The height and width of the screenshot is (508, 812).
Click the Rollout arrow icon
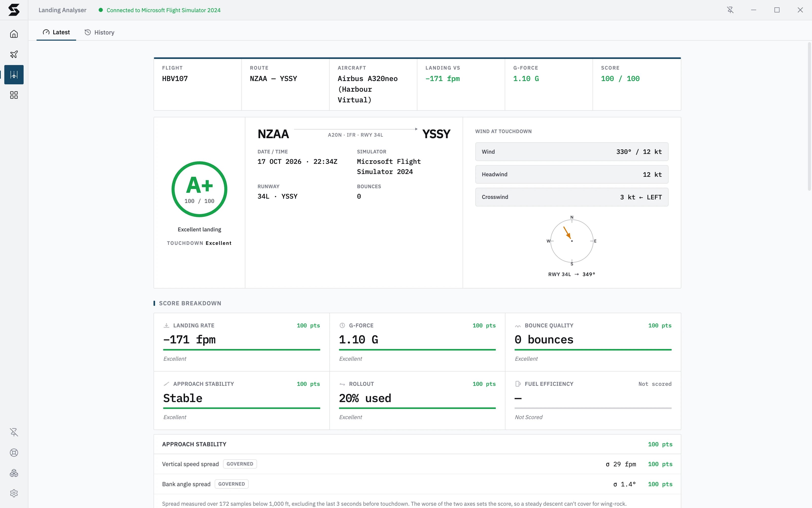point(342,384)
